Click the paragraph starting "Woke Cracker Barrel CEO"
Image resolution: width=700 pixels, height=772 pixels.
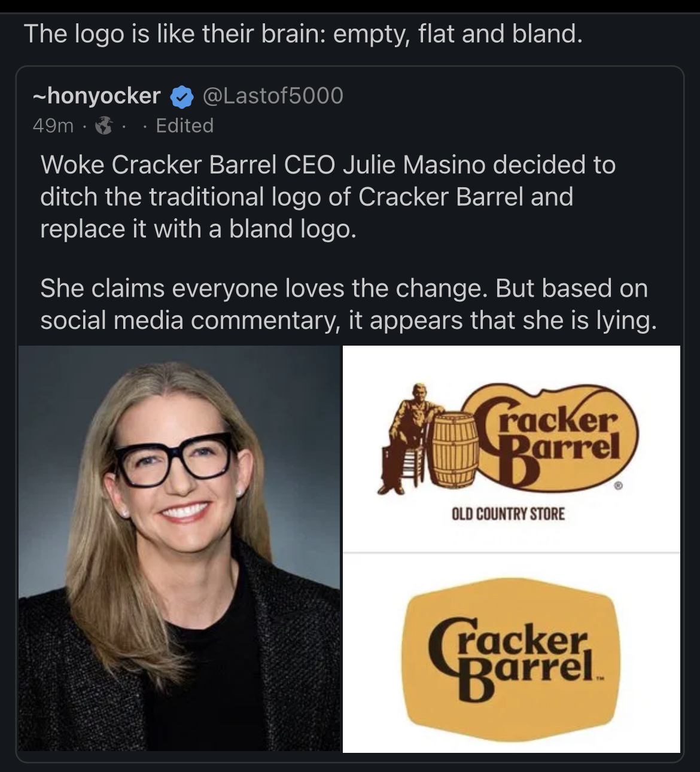328,197
